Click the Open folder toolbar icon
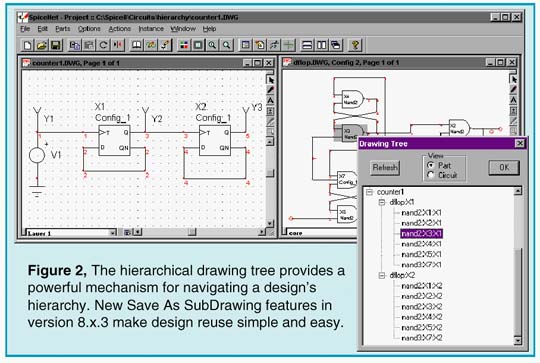The width and height of the screenshot is (540, 363). [x=42, y=45]
